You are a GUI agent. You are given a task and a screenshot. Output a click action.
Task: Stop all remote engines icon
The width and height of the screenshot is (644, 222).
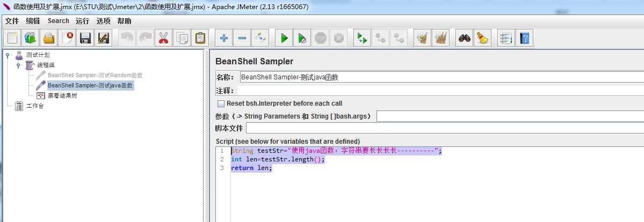click(381, 38)
